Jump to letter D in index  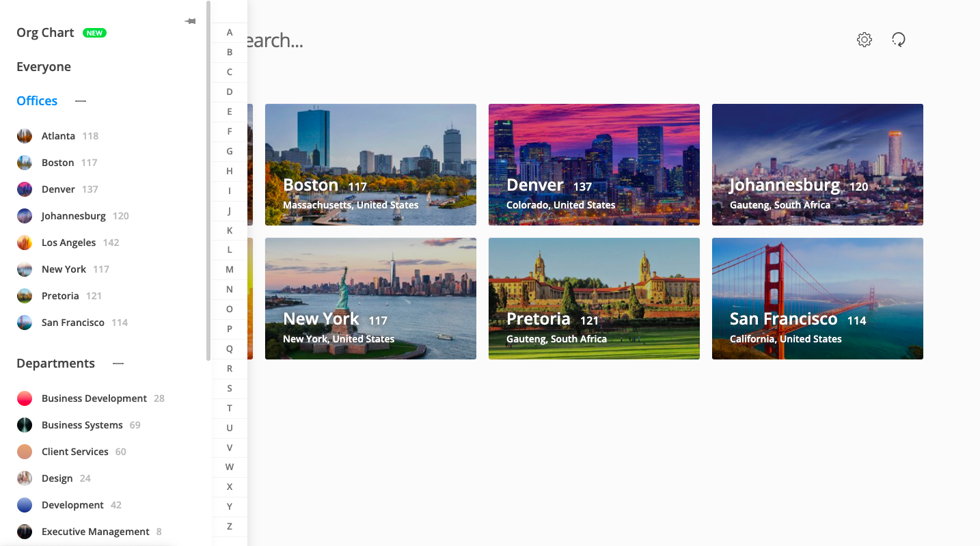(x=230, y=92)
